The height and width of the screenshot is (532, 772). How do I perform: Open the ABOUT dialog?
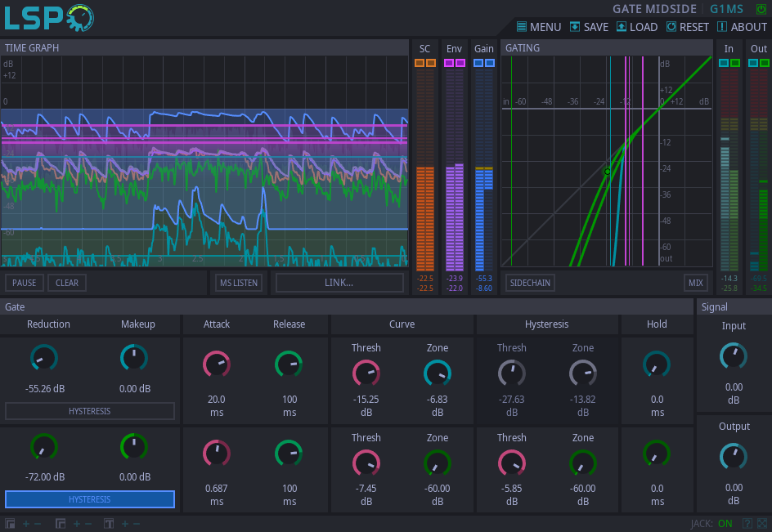[742, 27]
